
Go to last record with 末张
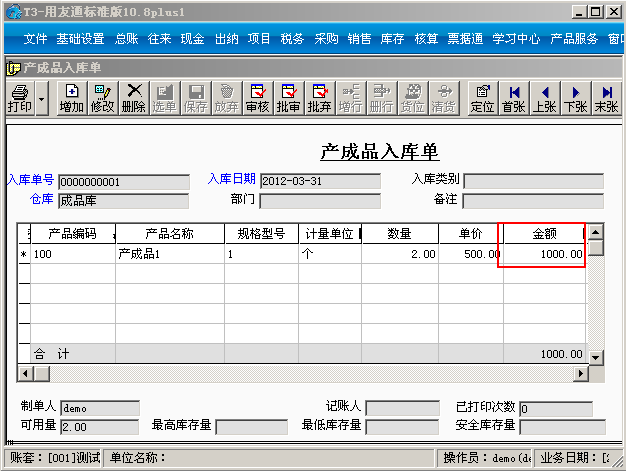(607, 98)
